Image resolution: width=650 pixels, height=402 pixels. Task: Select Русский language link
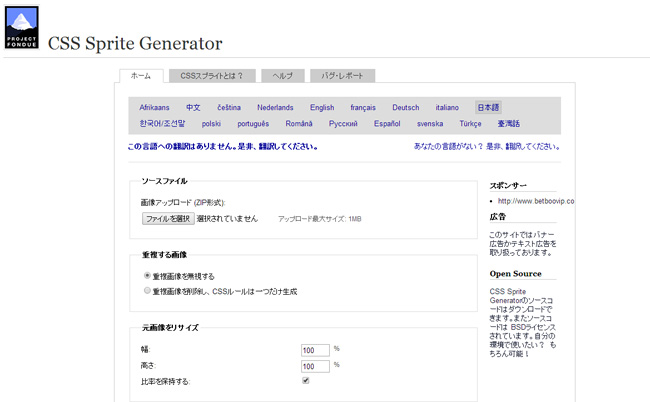pos(343,124)
